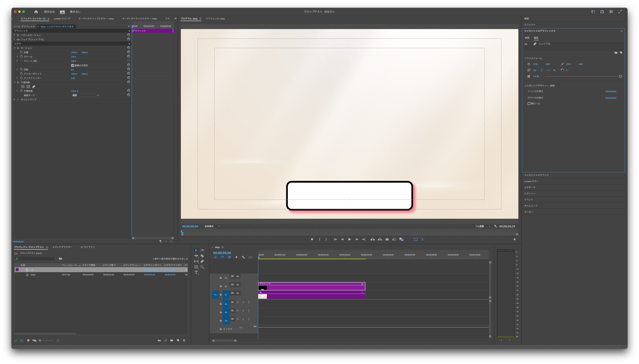Screen dimensions: 639x364
Task: Switch to リファレンス: telop tab
Action: point(215,18)
